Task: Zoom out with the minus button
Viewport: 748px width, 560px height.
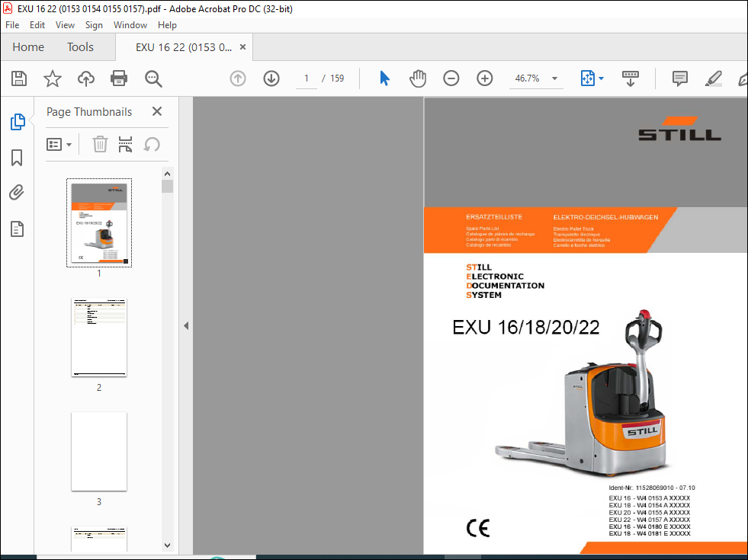Action: (x=451, y=78)
